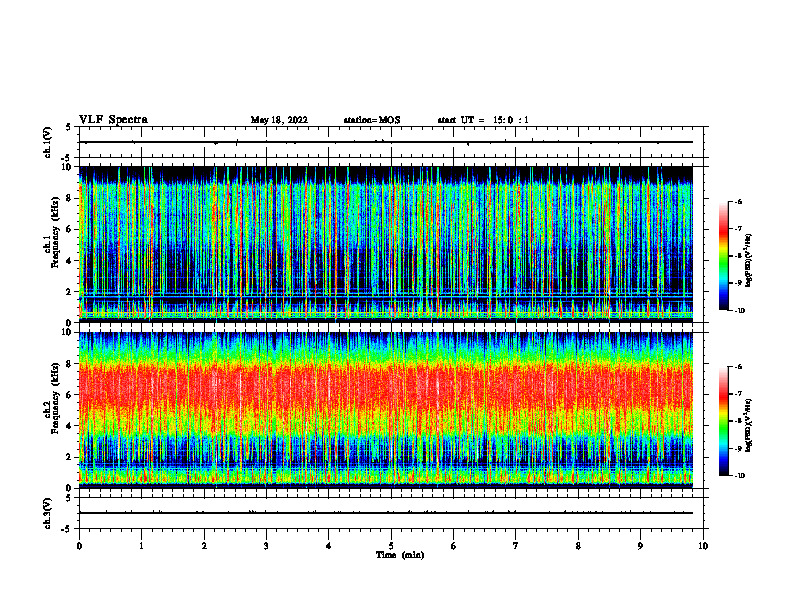Click the 'ch.1(V)' waveform axis label

(48, 142)
